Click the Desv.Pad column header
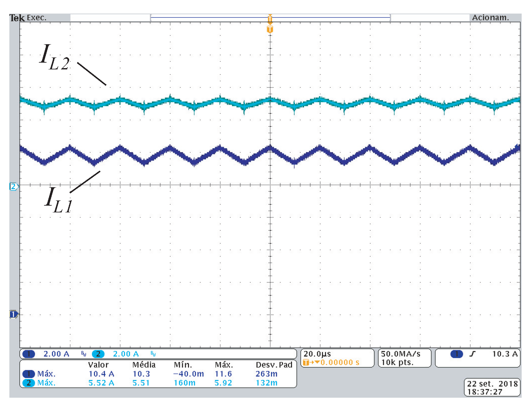Screen dimensions: 532x409 (x=274, y=365)
